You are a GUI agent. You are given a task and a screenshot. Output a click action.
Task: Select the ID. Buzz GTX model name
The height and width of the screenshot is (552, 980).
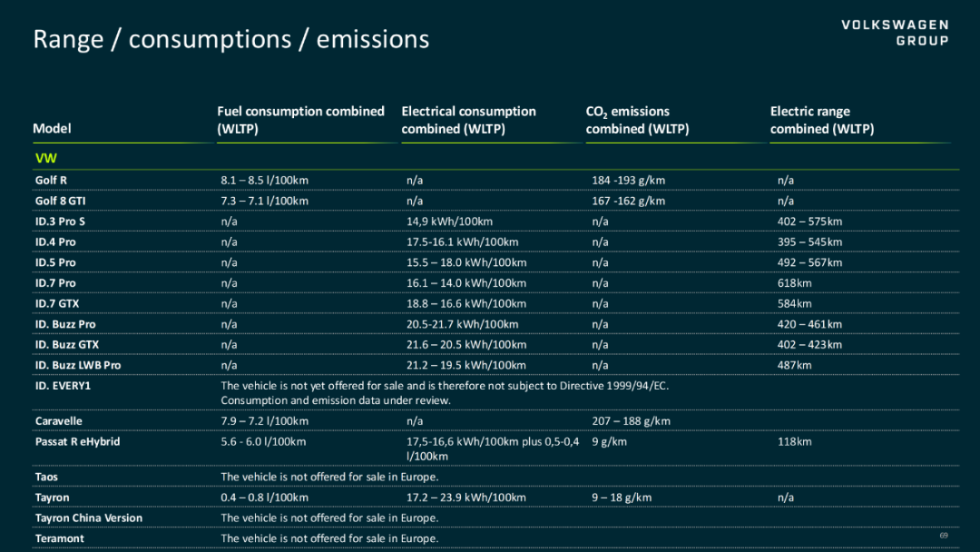67,344
